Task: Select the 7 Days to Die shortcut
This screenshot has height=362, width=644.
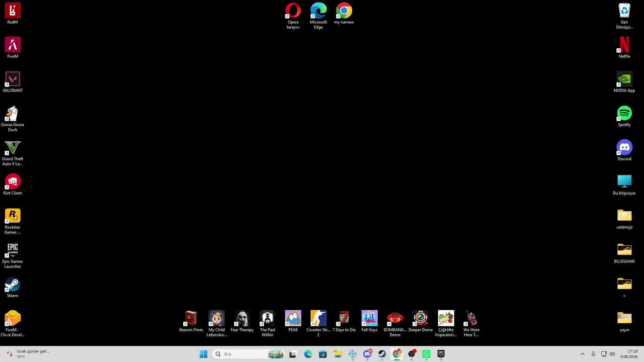Action: (x=344, y=321)
